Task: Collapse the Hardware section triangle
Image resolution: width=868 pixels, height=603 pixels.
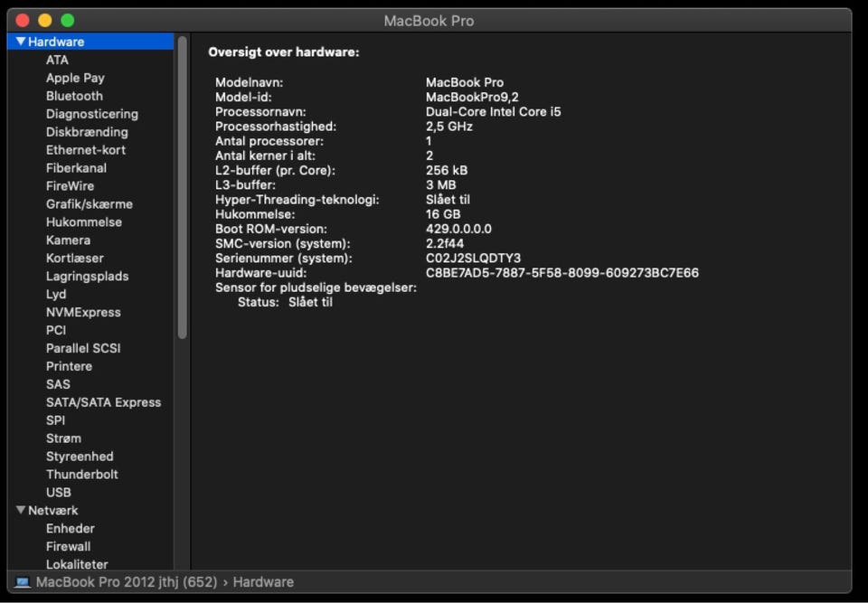Action: pos(21,42)
